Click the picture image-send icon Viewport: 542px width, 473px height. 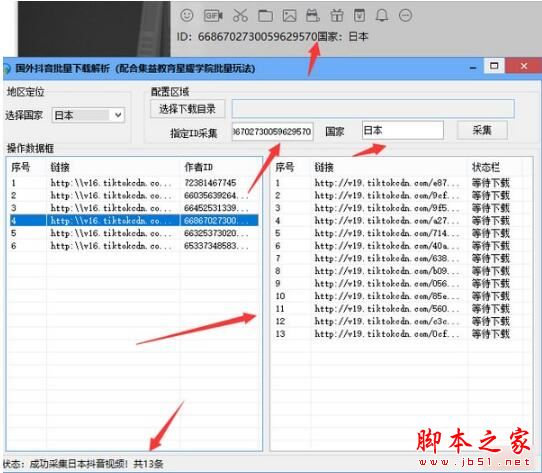point(289,16)
